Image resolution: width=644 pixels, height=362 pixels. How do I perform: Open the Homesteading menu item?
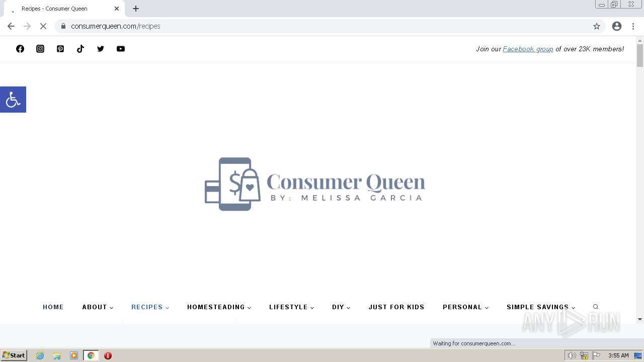click(216, 307)
